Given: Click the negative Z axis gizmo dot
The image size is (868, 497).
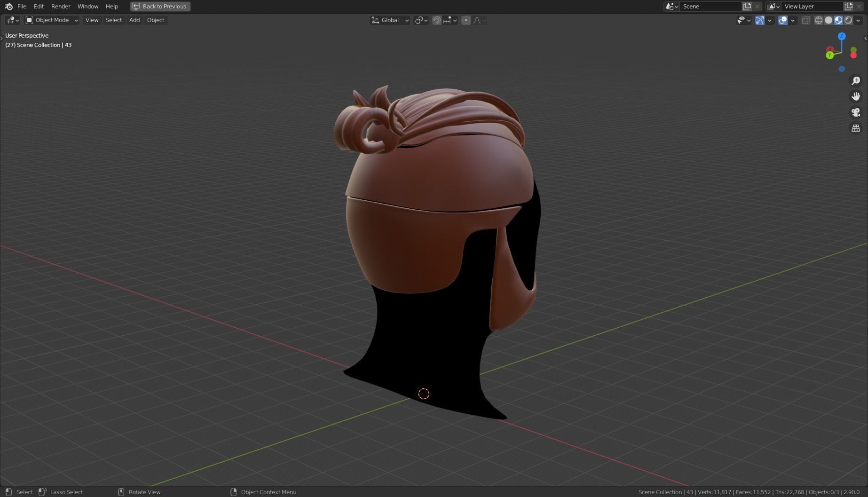Looking at the screenshot, I should tap(842, 69).
